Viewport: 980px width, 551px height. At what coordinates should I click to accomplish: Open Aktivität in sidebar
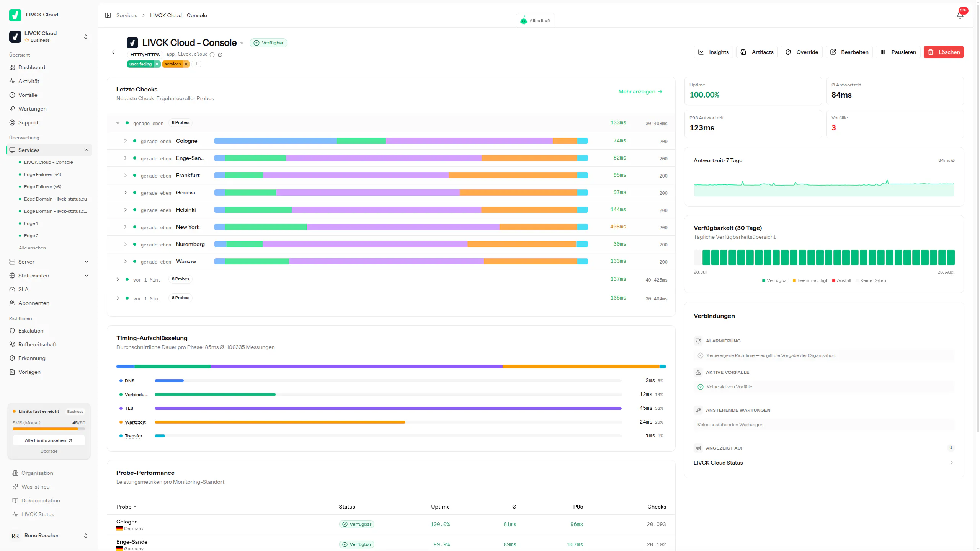[49, 81]
